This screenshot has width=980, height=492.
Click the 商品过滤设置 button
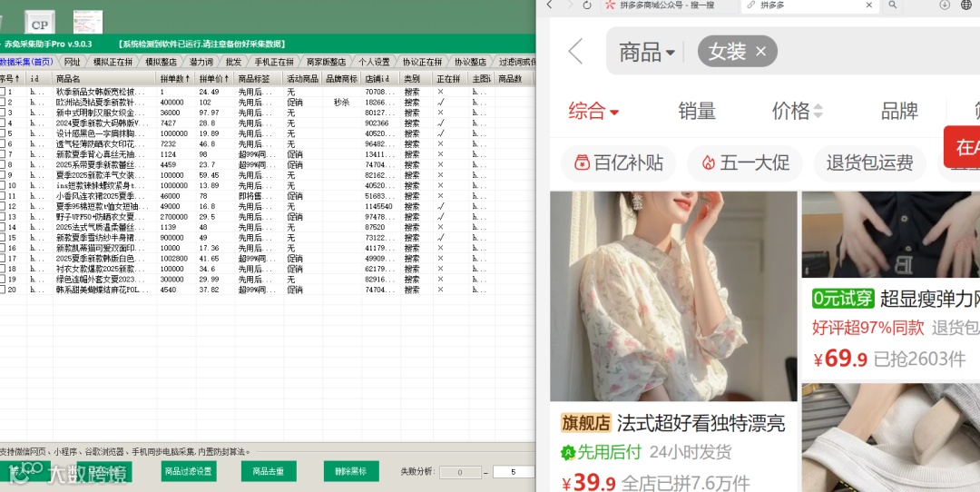click(189, 471)
